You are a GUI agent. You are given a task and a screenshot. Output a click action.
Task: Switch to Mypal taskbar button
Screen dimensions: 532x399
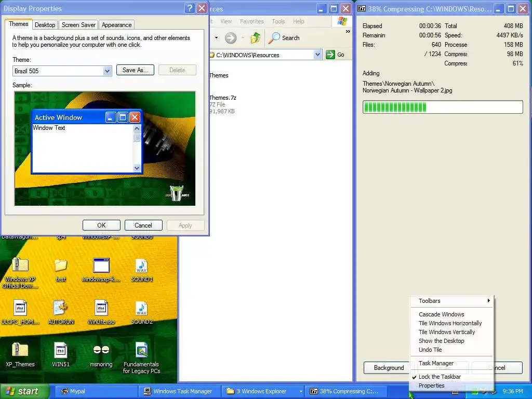[96, 391]
